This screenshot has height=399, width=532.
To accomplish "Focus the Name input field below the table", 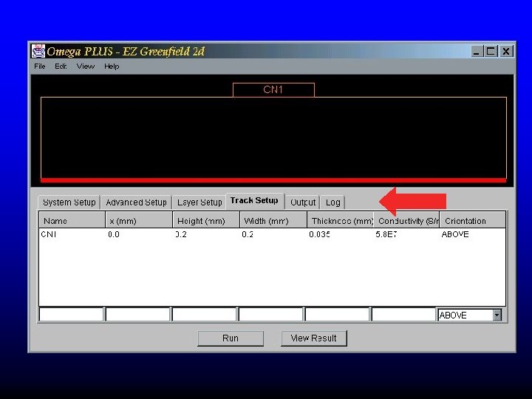I will 71,314.
